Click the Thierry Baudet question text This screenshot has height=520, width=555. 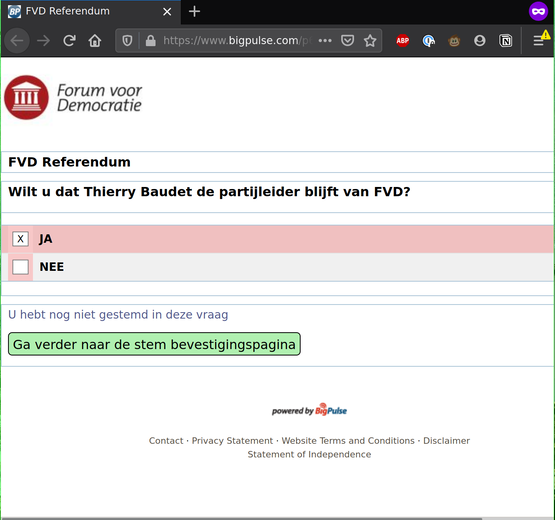click(x=209, y=192)
